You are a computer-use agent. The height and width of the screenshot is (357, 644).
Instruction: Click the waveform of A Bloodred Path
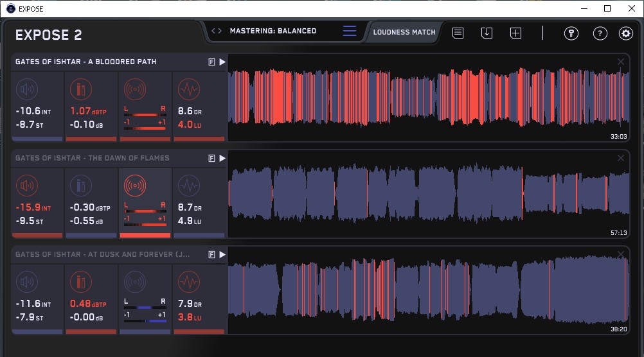coord(429,98)
